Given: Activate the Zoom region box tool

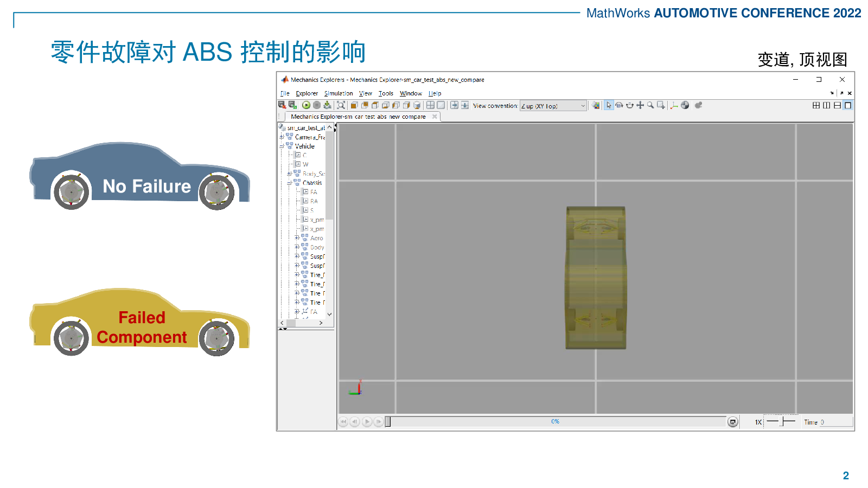Looking at the screenshot, I should [x=661, y=105].
